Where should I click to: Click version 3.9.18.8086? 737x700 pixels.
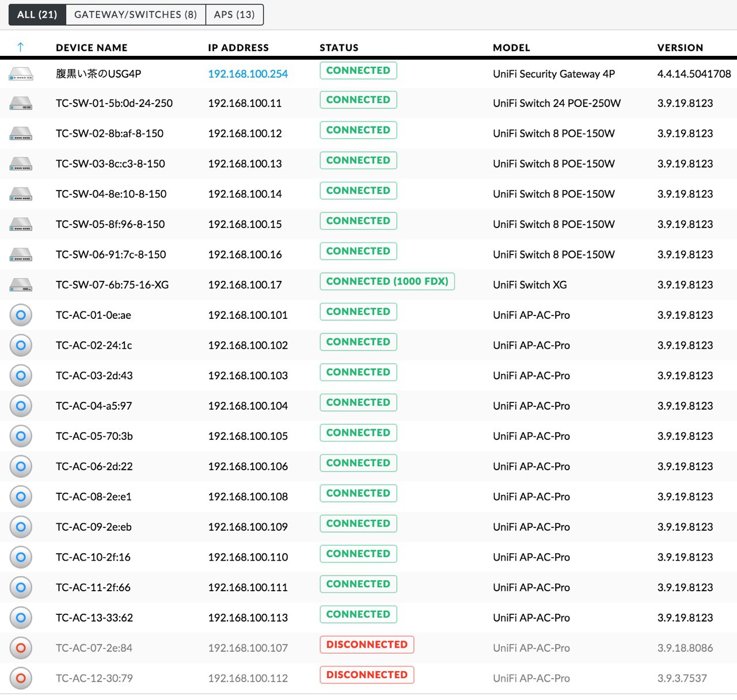point(685,648)
